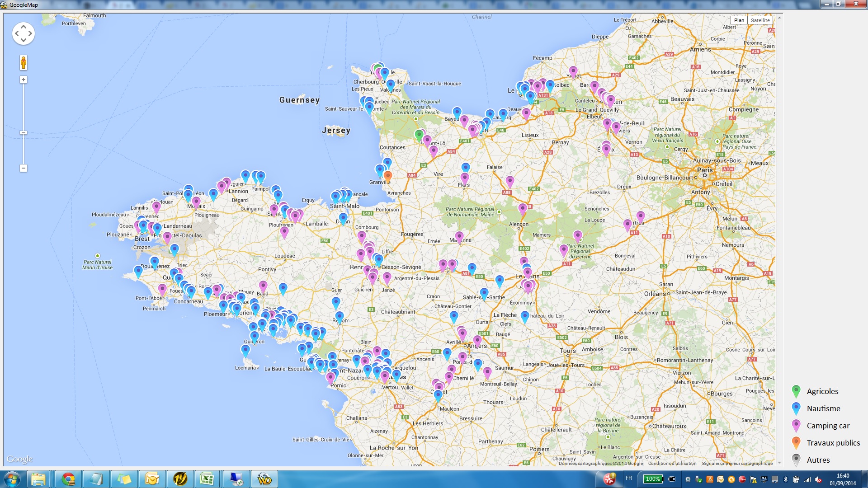Open WinDev WD taskbar icon
868x488 pixels.
point(264,479)
